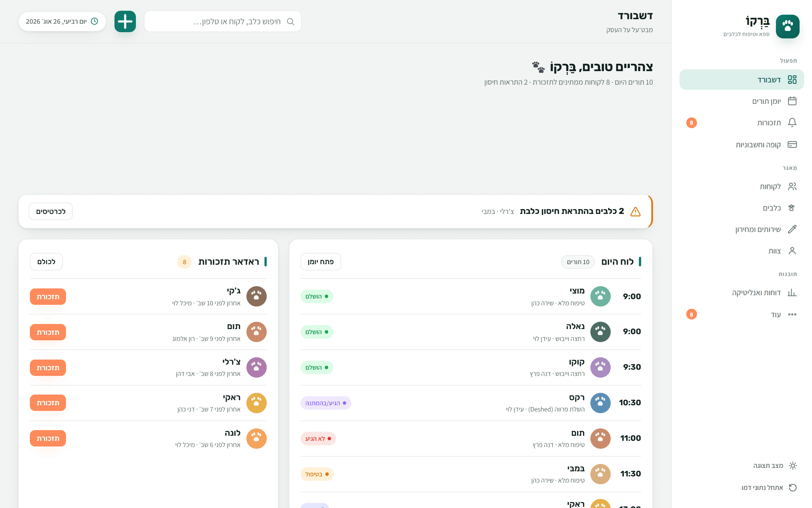
Task: Click the לא הגיע status on תום's row
Action: pos(318,439)
